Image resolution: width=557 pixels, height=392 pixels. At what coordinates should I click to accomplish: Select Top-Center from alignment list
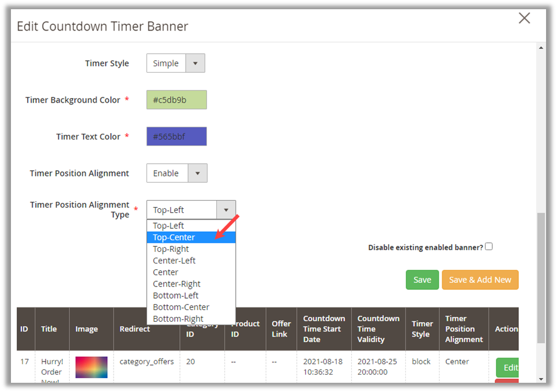(x=174, y=238)
